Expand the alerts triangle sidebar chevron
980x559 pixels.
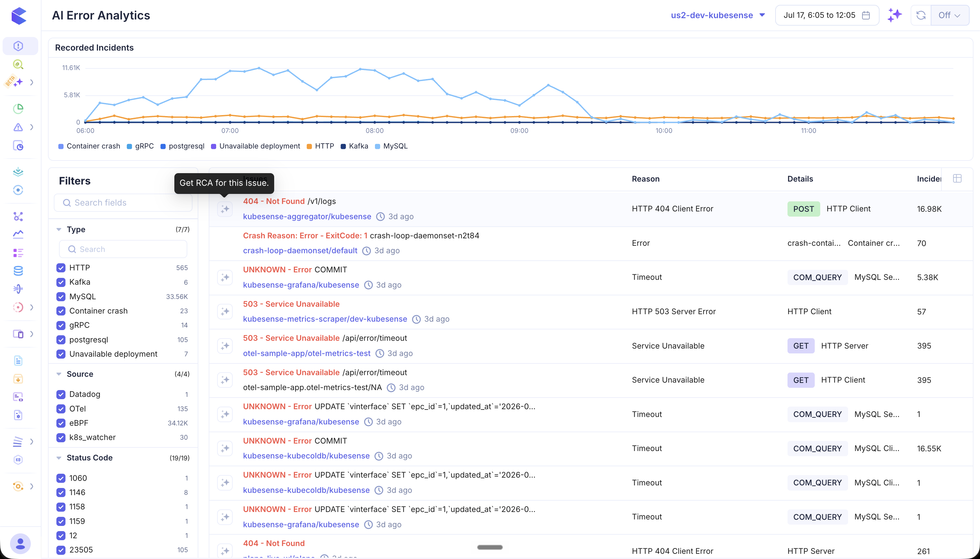pos(31,127)
